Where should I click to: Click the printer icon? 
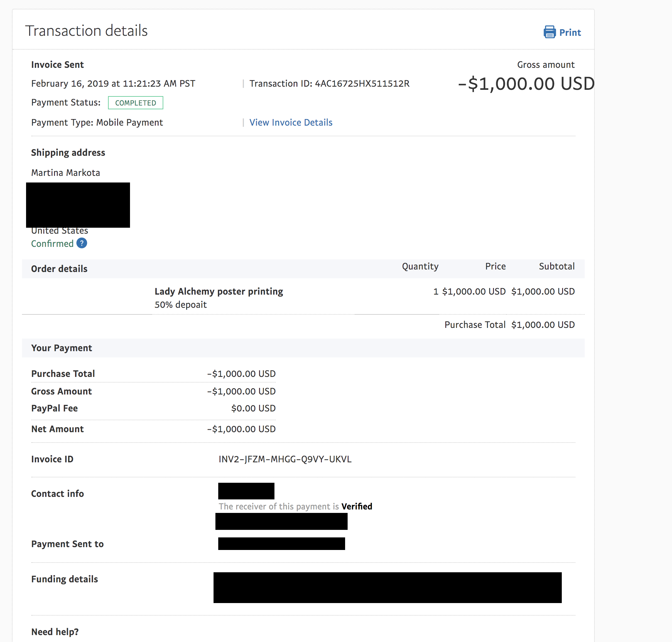click(x=550, y=32)
